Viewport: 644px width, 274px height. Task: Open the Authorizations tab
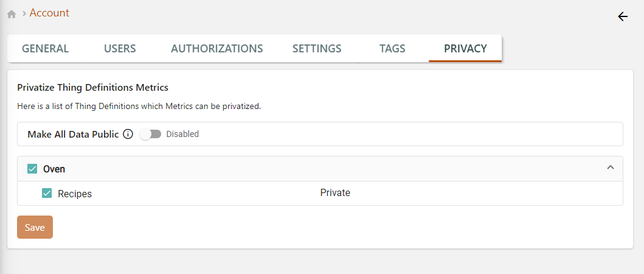click(217, 49)
